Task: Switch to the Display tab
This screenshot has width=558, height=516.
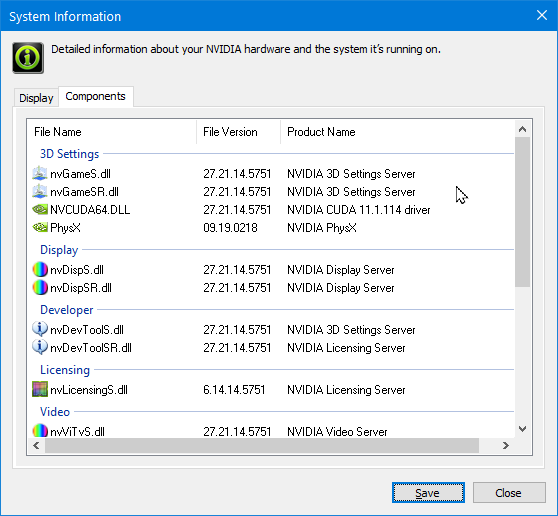Action: 36,98
